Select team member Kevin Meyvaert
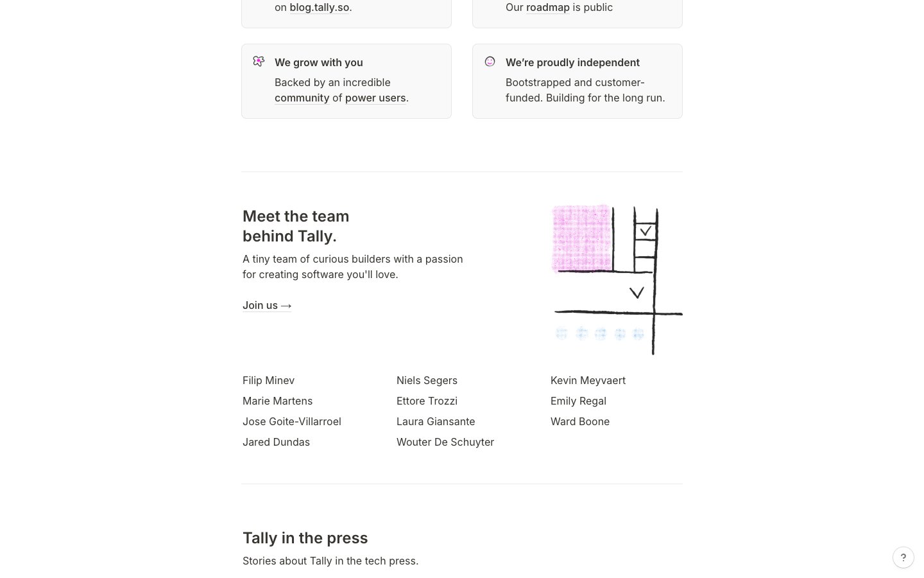Screen dimensions: 924x578 coord(588,380)
